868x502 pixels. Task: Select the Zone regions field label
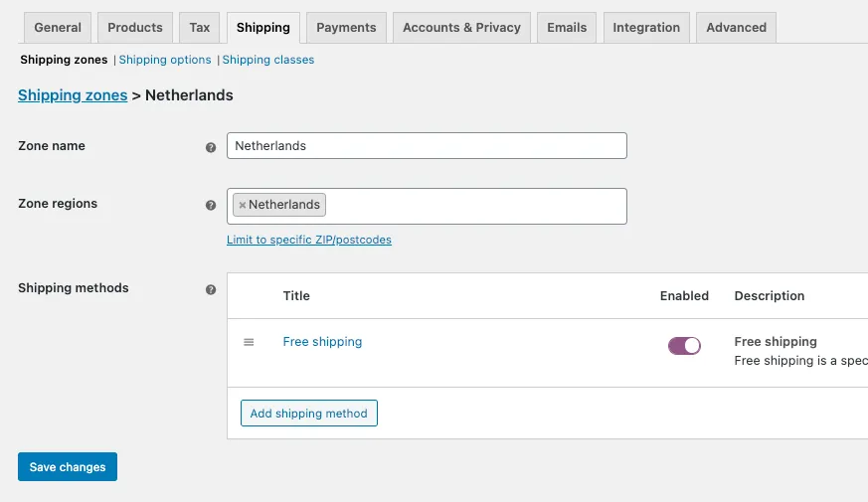click(x=58, y=204)
